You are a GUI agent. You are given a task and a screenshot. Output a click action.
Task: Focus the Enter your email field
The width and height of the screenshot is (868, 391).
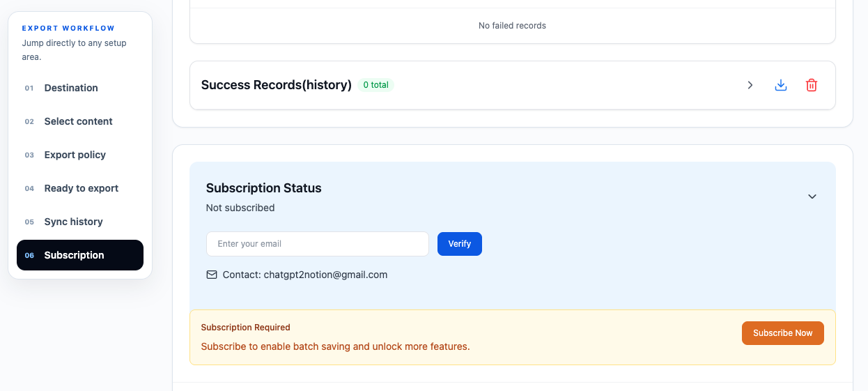point(318,244)
